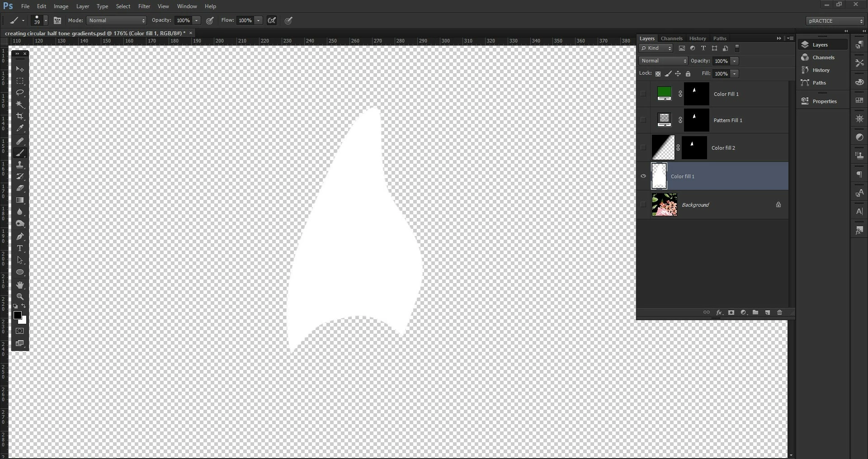The width and height of the screenshot is (868, 459).
Task: Select the Move tool
Action: (x=20, y=69)
